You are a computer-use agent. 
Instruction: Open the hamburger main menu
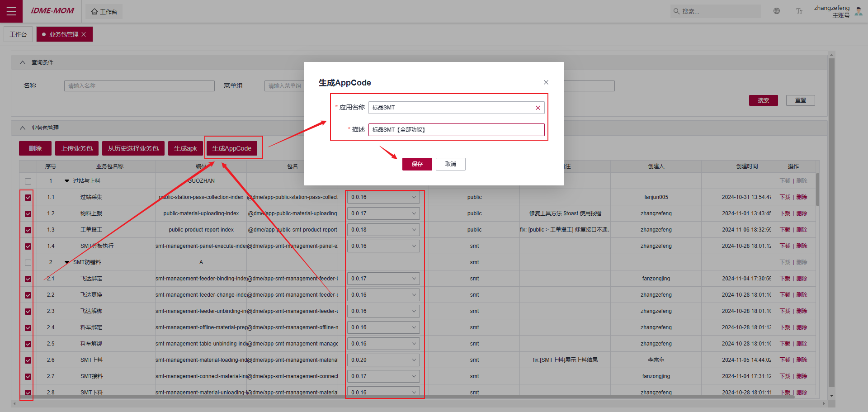tap(11, 11)
